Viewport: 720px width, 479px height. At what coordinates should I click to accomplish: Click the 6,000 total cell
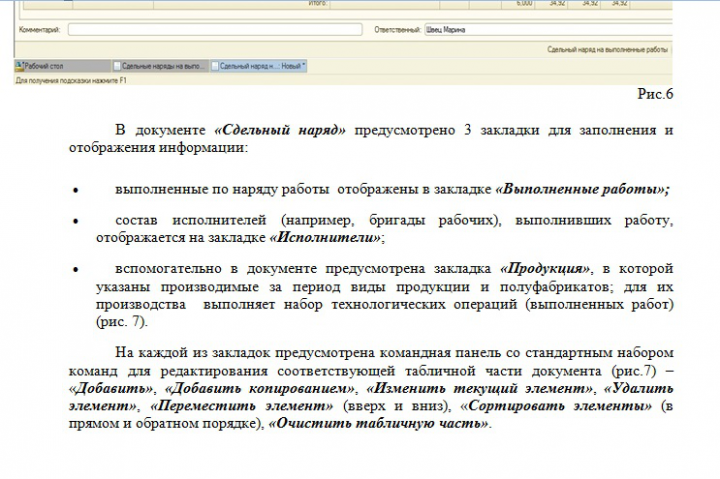coord(518,4)
